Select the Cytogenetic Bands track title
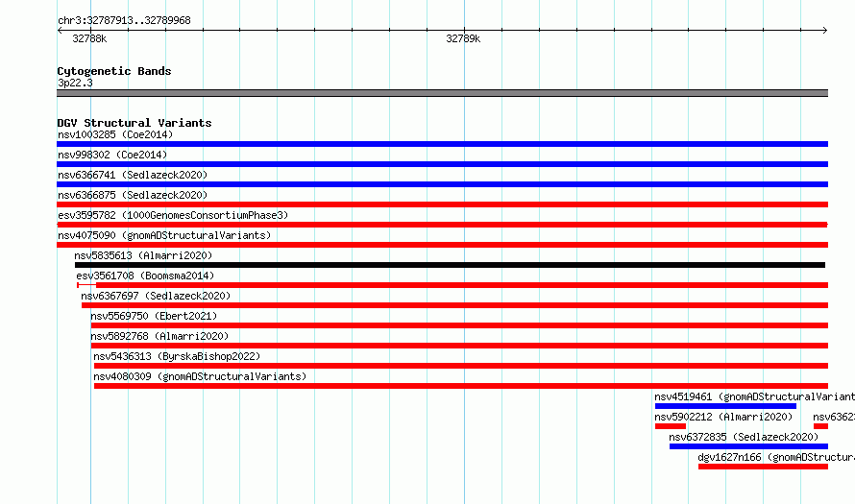Screen dimensions: 855x504 click(x=114, y=71)
